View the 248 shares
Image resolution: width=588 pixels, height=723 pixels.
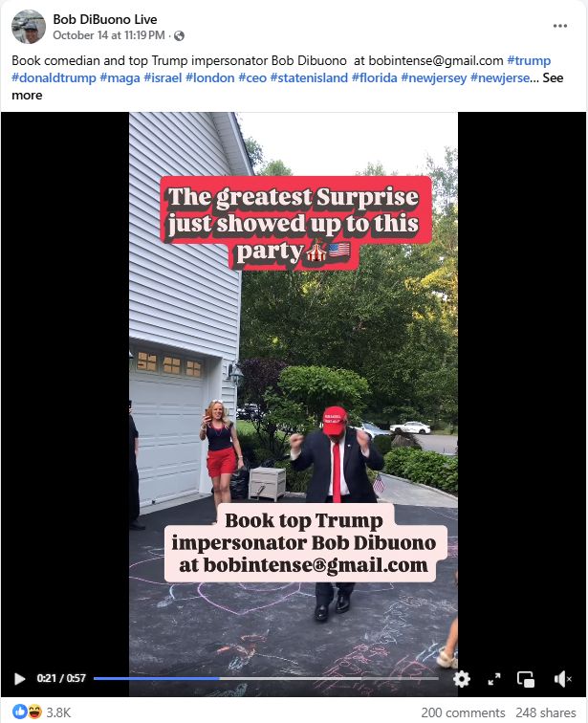coord(546,712)
